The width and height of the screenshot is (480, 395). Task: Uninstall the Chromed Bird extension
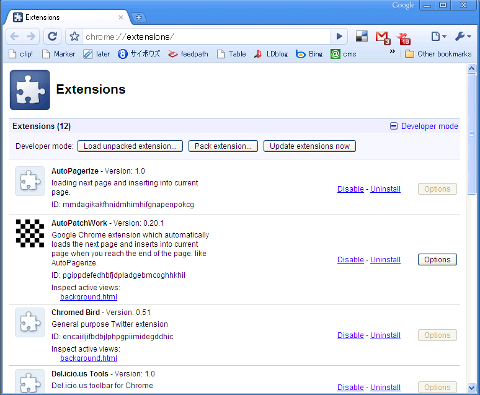[x=385, y=335]
